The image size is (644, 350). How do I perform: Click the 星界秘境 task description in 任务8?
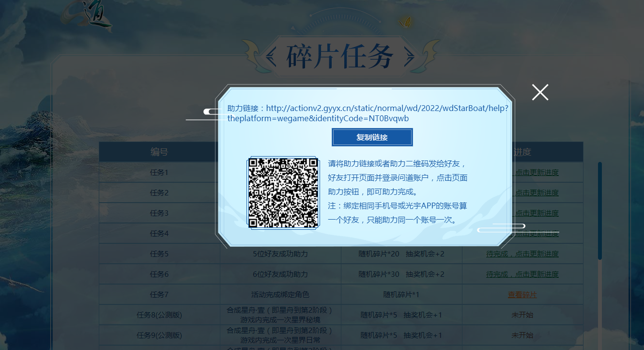280,315
